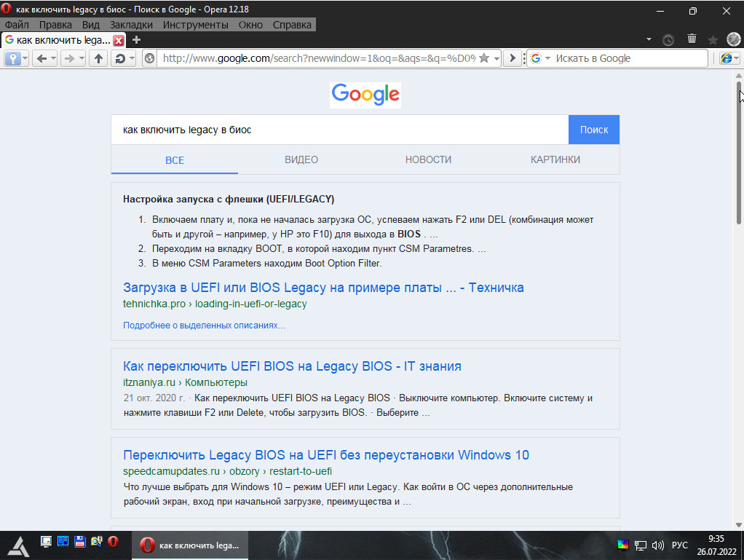Open the address bar history dropdown
The image size is (744, 560).
click(496, 58)
